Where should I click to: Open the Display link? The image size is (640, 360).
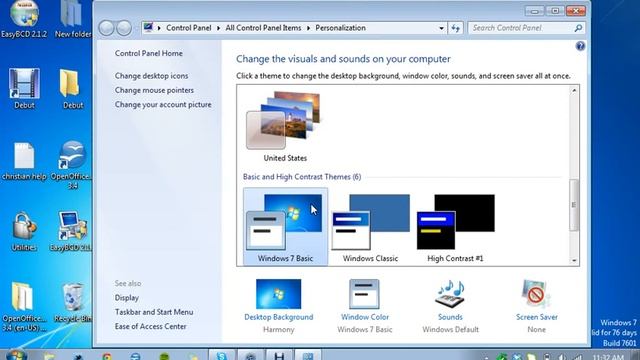[x=127, y=298]
